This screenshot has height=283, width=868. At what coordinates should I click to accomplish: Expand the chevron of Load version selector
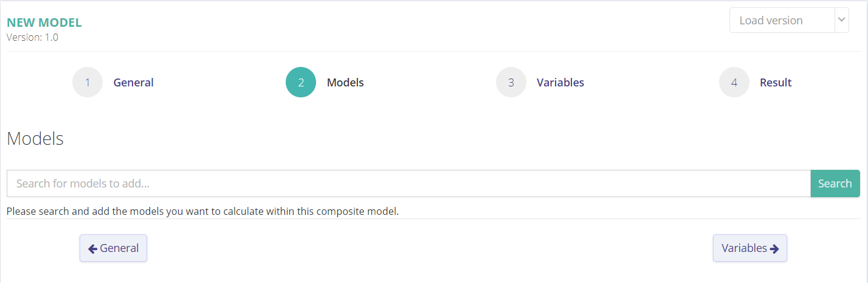coord(841,20)
